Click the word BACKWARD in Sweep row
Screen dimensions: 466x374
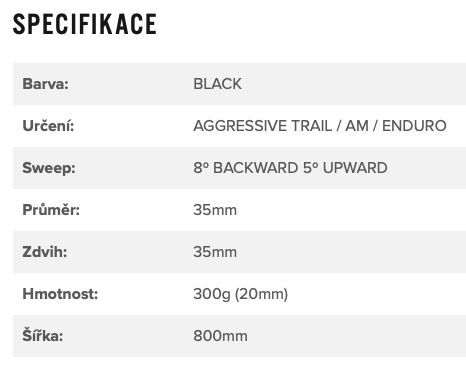click(x=255, y=168)
